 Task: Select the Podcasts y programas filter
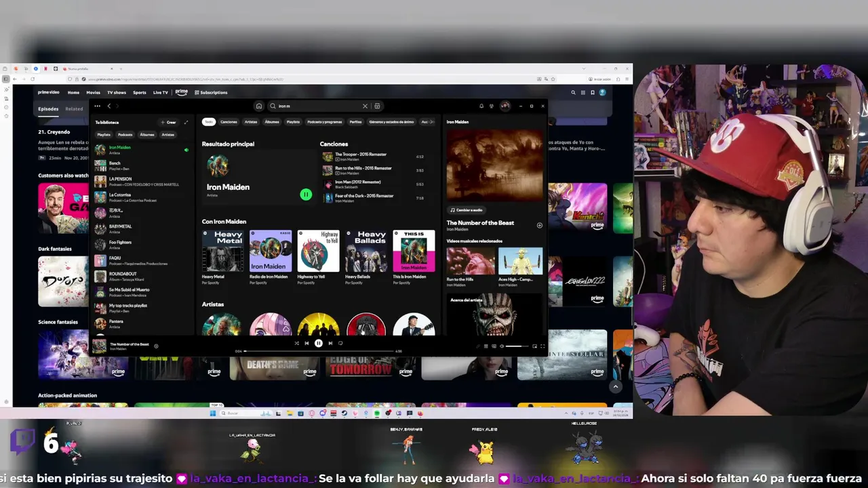pos(324,122)
